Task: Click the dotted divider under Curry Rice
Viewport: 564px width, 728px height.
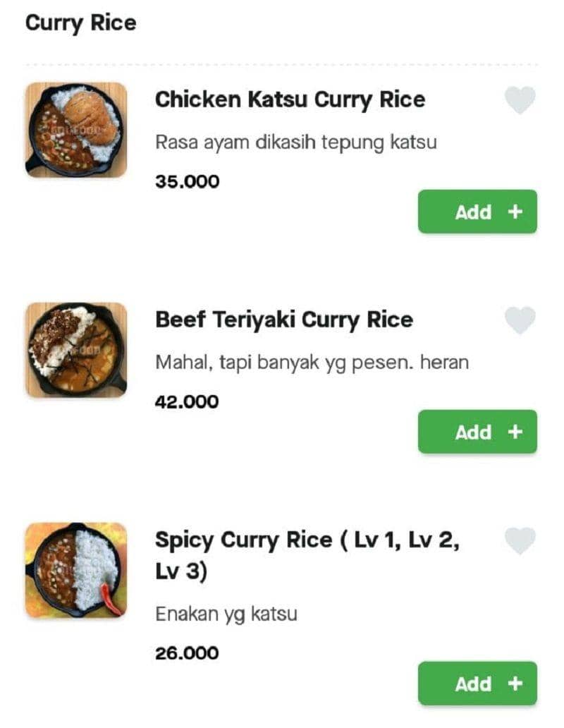Action: 282,65
